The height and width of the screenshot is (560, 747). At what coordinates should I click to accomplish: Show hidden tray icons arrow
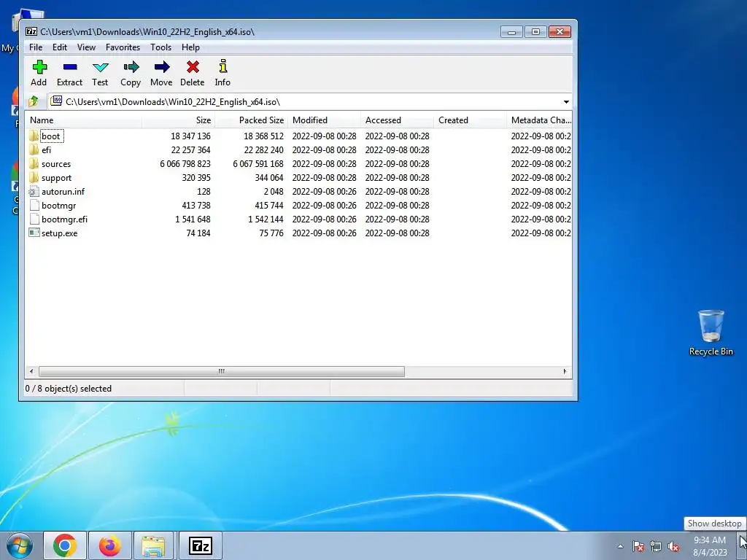[620, 546]
